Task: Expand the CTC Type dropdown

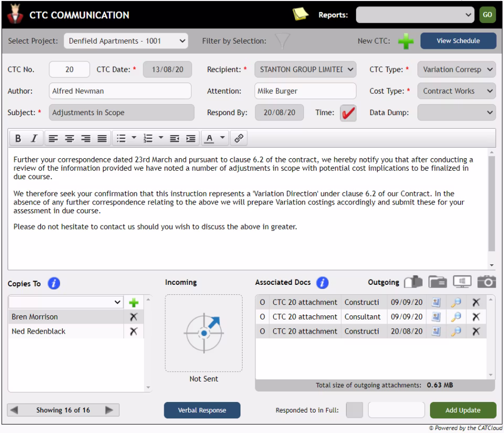Action: 457,69
